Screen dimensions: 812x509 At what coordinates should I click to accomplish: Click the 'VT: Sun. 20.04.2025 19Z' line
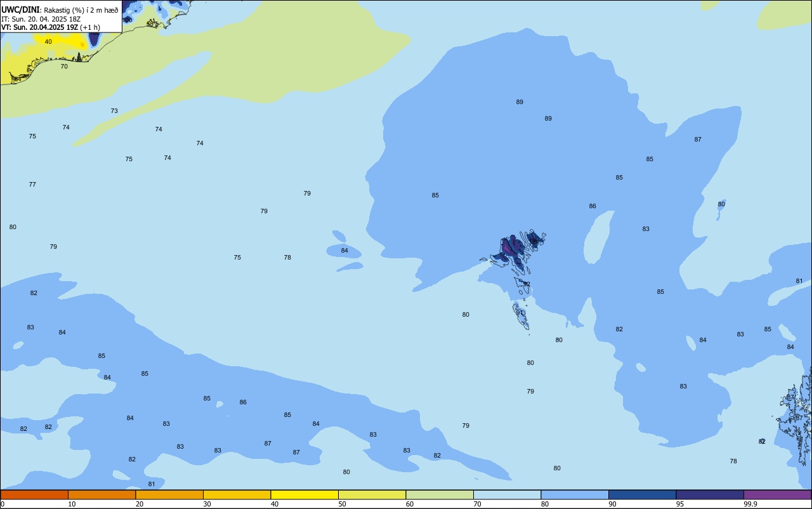(40, 27)
